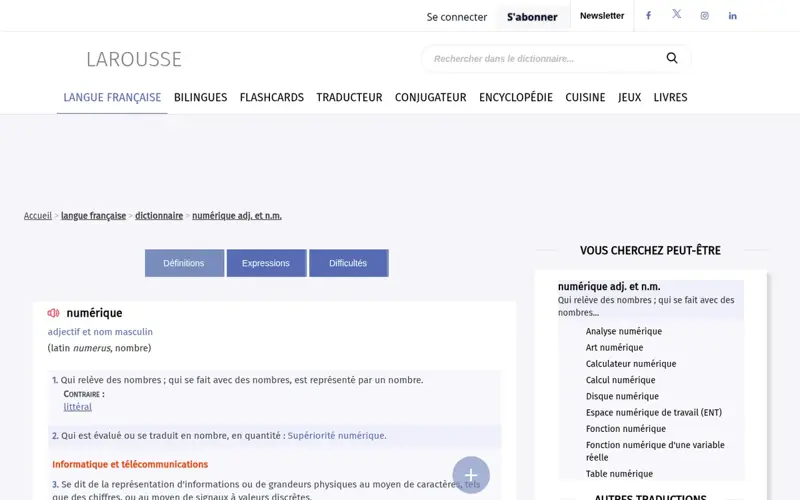The image size is (800, 500).
Task: Open the LIVRES section
Action: [670, 97]
